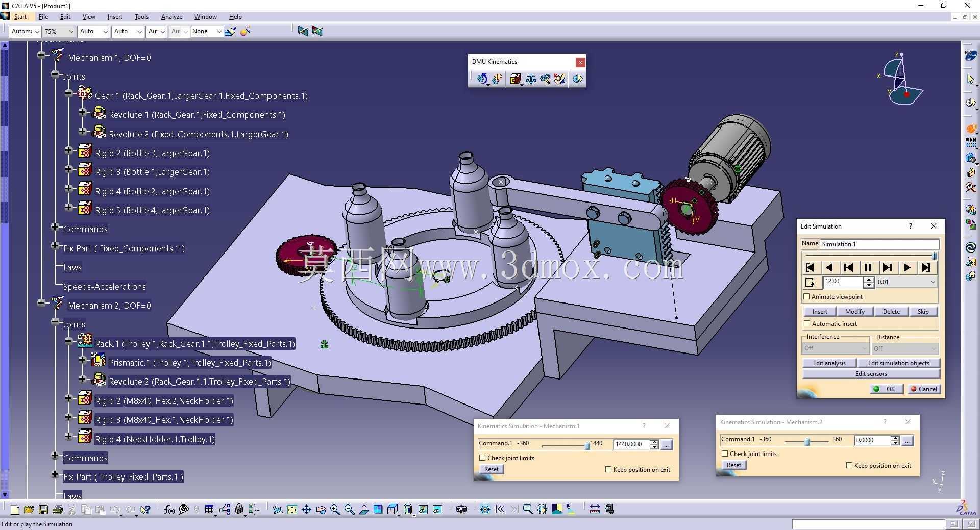Viewport: 980px width, 530px height.
Task: Click the Modify button in Edit Simulation
Action: point(855,312)
